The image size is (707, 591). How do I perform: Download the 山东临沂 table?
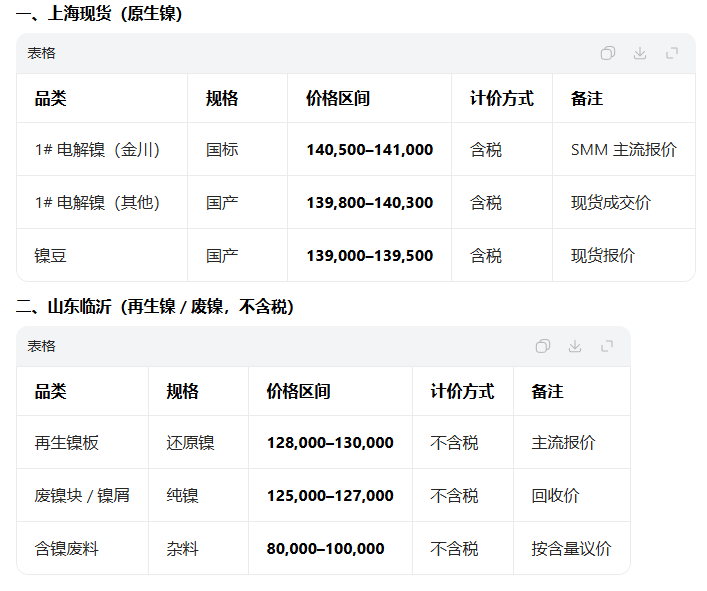pos(575,346)
